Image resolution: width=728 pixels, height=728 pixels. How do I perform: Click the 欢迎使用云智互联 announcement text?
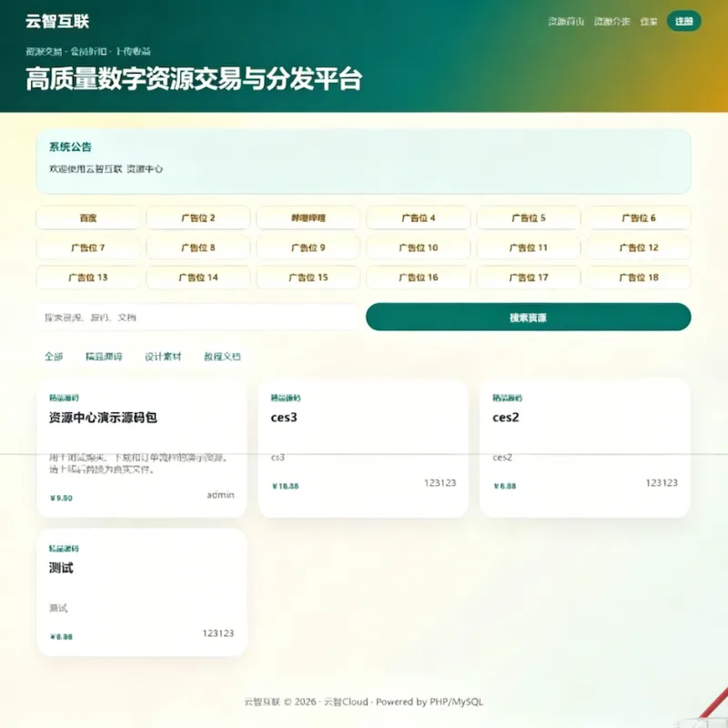(106, 169)
